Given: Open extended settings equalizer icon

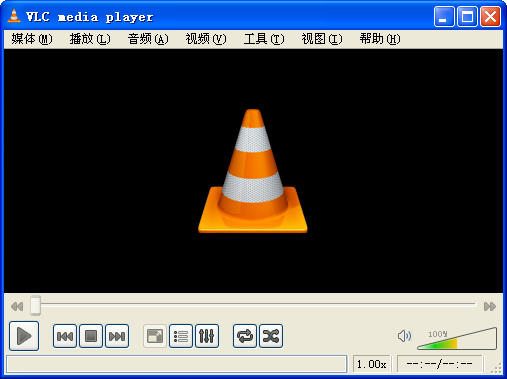Looking at the screenshot, I should click(207, 336).
